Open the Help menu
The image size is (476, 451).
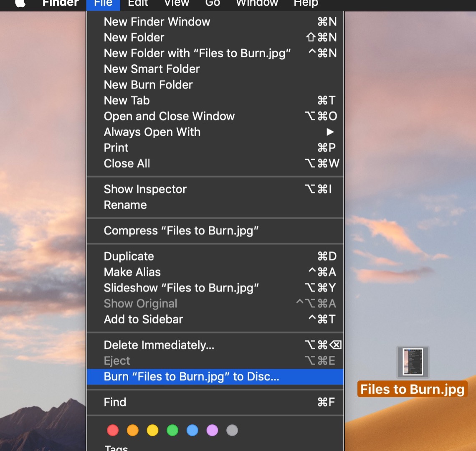tap(306, 3)
